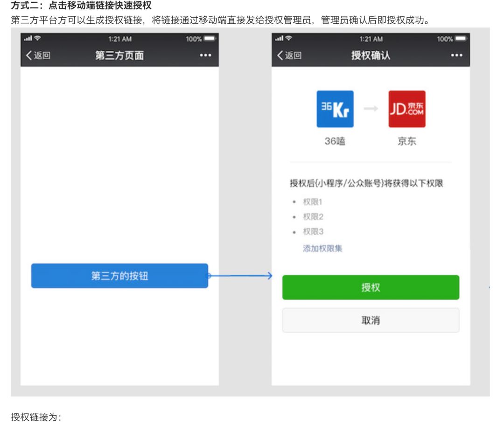This screenshot has height=432, width=504.
Task: Click the text 授权链接为：
Action: (36, 417)
